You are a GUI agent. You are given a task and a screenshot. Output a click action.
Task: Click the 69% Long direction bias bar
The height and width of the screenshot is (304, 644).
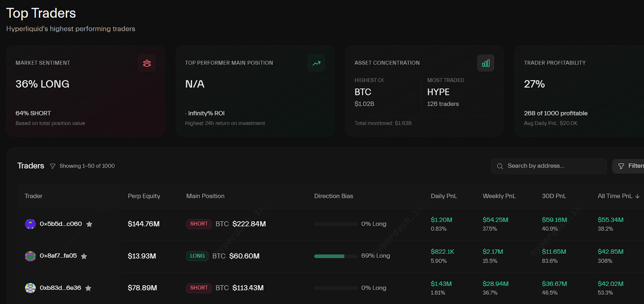(336, 256)
